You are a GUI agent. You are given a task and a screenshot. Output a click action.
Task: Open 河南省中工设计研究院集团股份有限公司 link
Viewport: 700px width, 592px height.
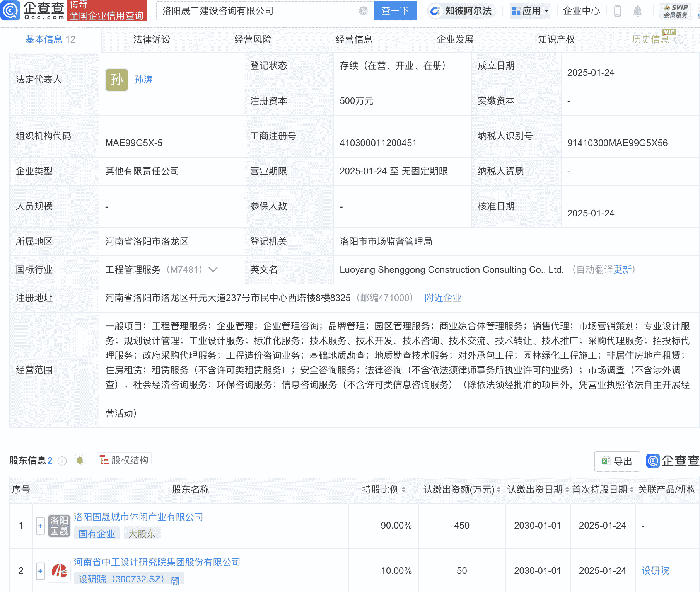(x=157, y=562)
